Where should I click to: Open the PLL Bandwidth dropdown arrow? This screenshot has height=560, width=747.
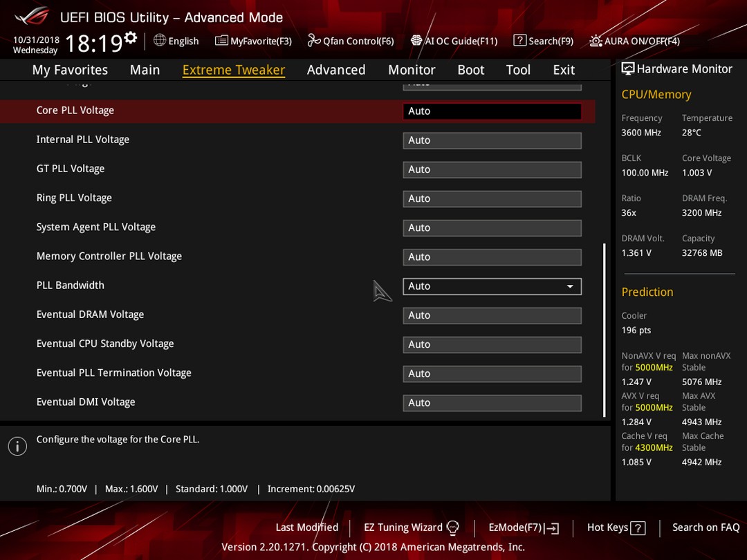pos(570,286)
